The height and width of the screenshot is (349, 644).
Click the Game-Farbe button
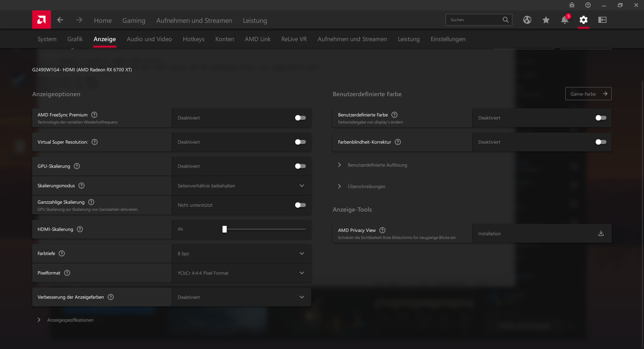[588, 94]
